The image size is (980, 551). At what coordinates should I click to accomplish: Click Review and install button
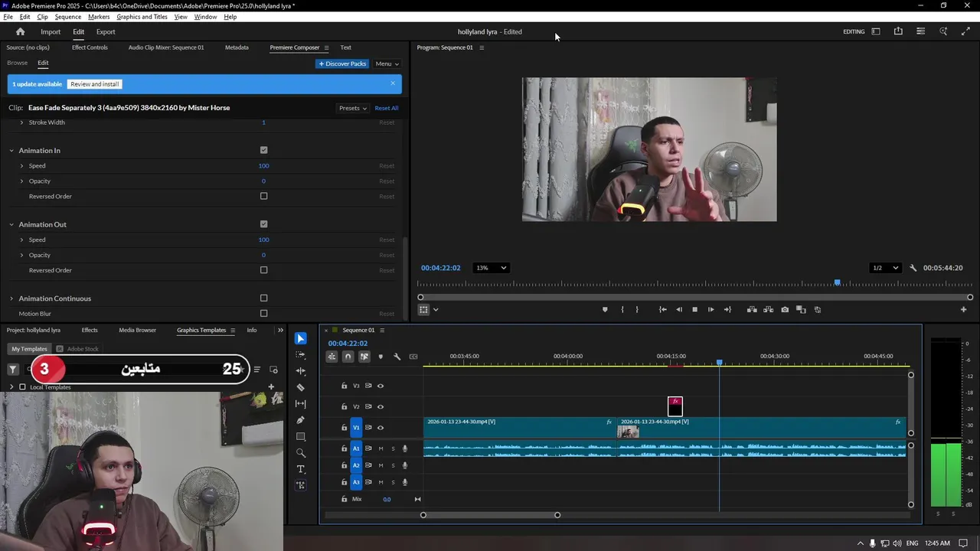coord(95,84)
